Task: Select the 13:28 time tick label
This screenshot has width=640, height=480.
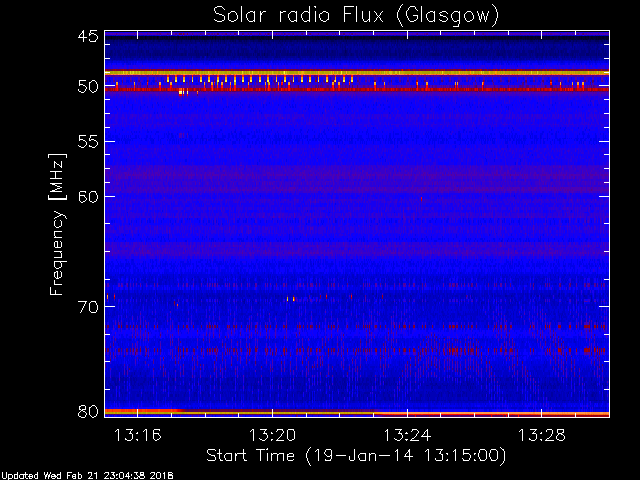Action: click(x=542, y=435)
